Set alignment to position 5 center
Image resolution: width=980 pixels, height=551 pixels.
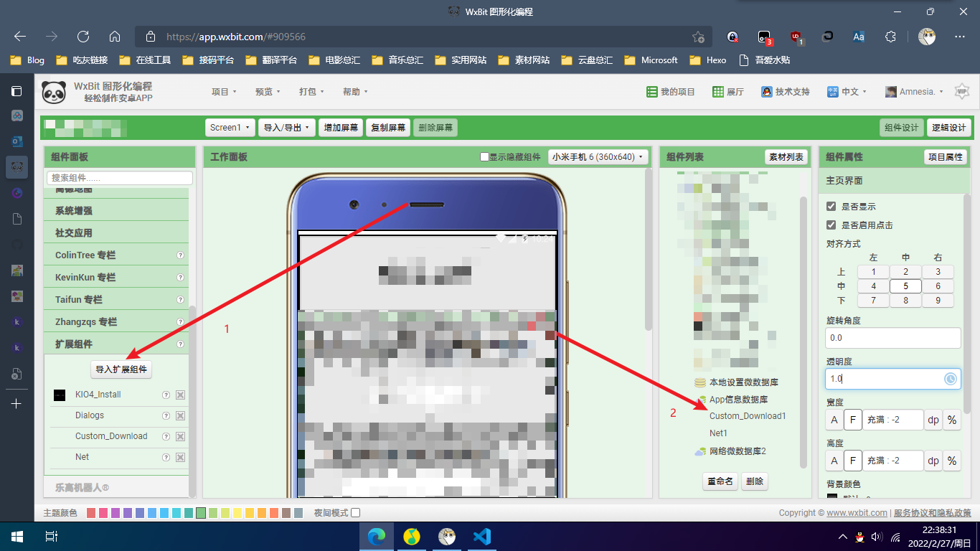pos(905,286)
